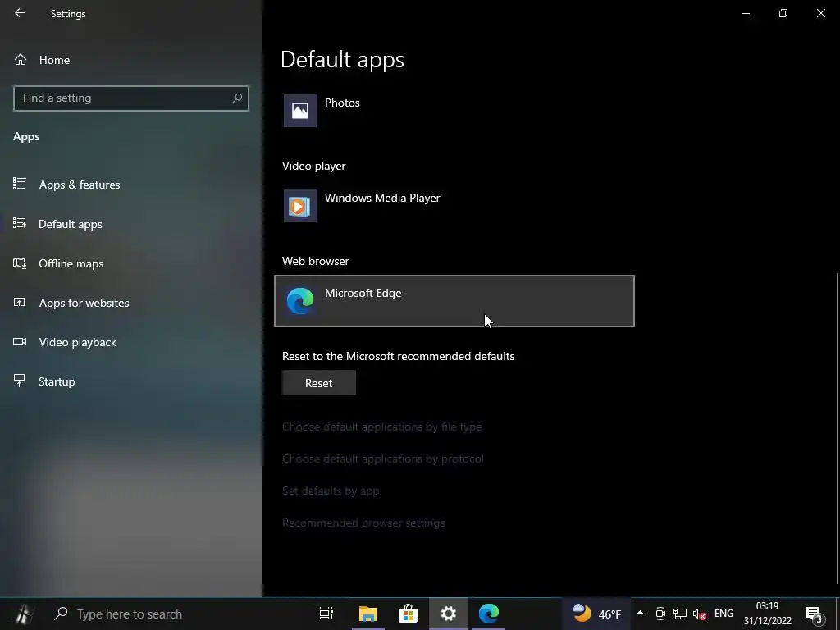Open Microsoft Store from the taskbar

point(408,614)
